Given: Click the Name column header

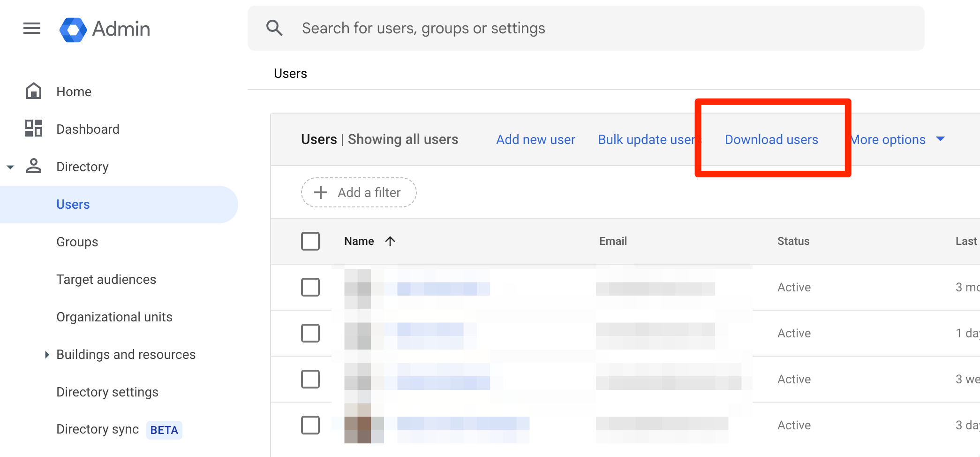Looking at the screenshot, I should pyautogui.click(x=359, y=241).
